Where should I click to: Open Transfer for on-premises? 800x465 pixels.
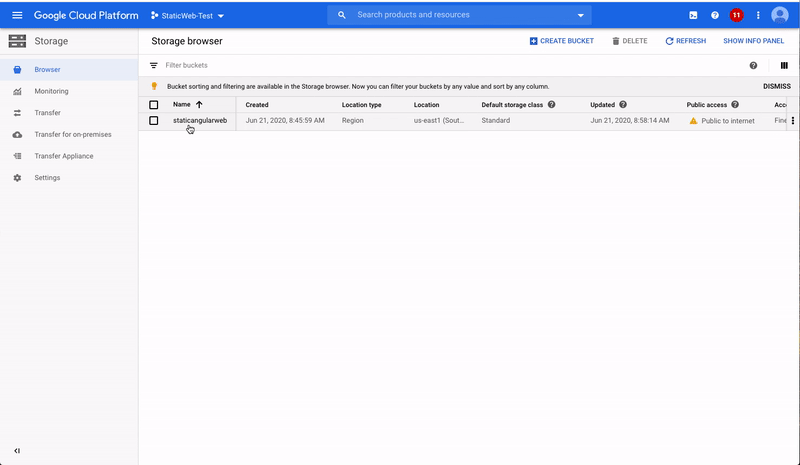click(x=69, y=135)
